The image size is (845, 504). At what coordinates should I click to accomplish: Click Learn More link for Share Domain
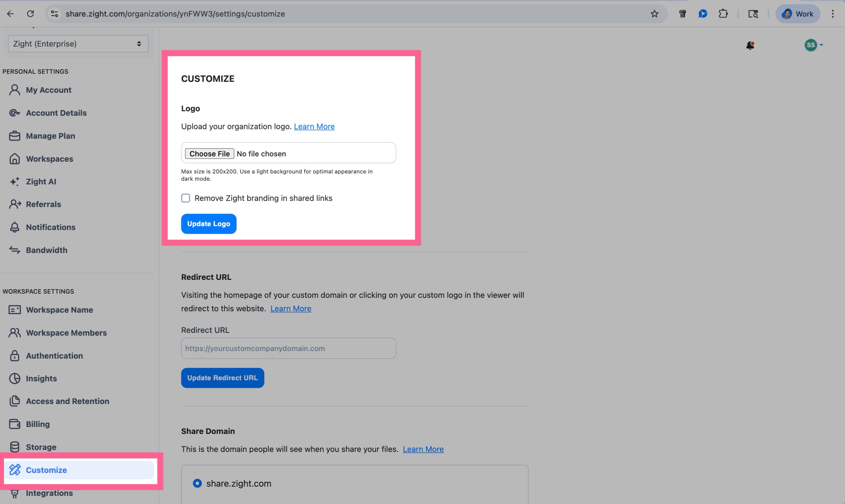[423, 449]
